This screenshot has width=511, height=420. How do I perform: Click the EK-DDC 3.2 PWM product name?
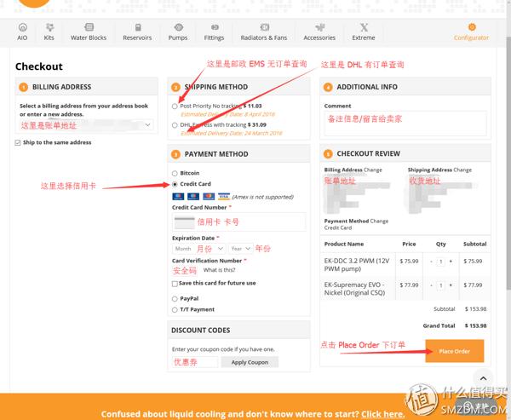[x=357, y=265]
